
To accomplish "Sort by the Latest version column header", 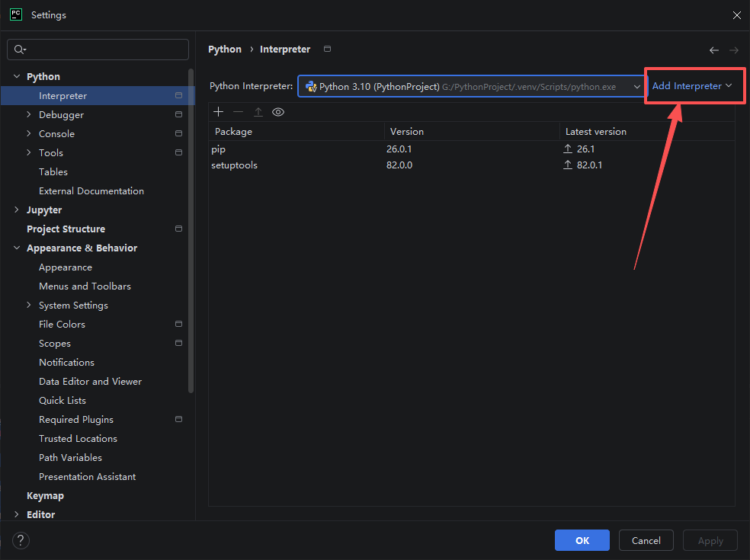I will pos(647,132).
